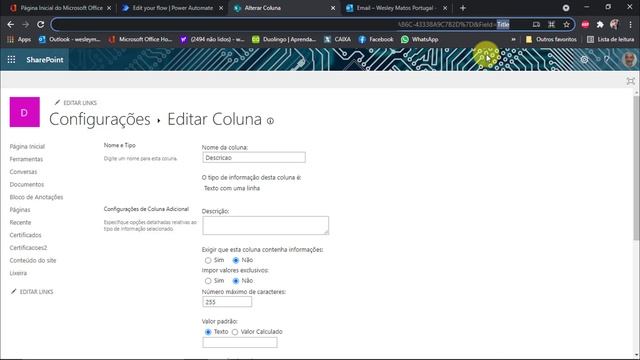Open the browser extensions puzzle icon
Screen dimensions: 640x360
point(600,24)
